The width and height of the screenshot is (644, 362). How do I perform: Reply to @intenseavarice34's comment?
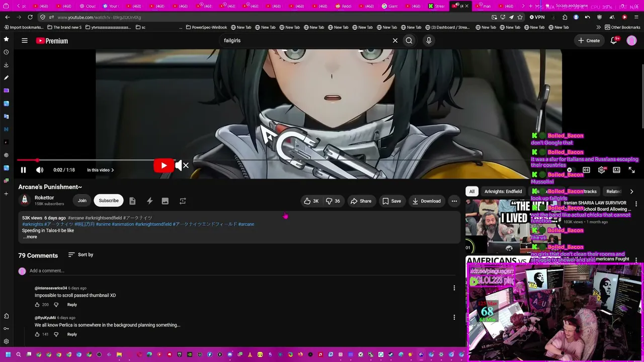[x=72, y=305]
